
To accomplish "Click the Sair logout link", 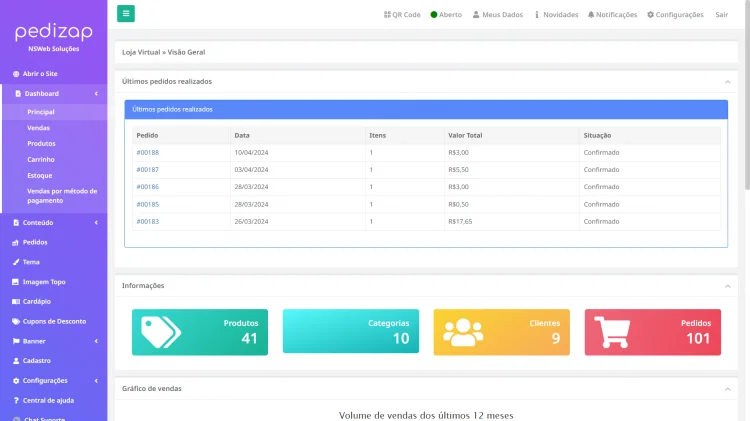I will [721, 15].
